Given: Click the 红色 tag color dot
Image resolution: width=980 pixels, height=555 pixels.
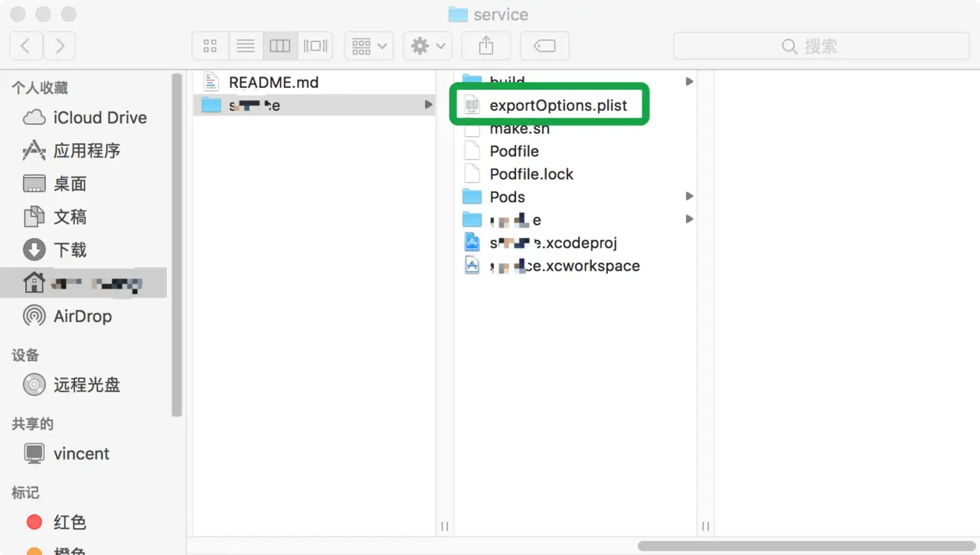Looking at the screenshot, I should (x=34, y=523).
